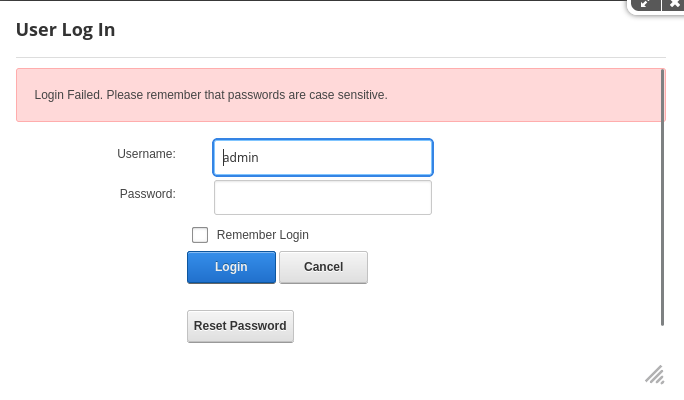Select the 'User Log In' heading
The image size is (684, 400).
point(66,30)
